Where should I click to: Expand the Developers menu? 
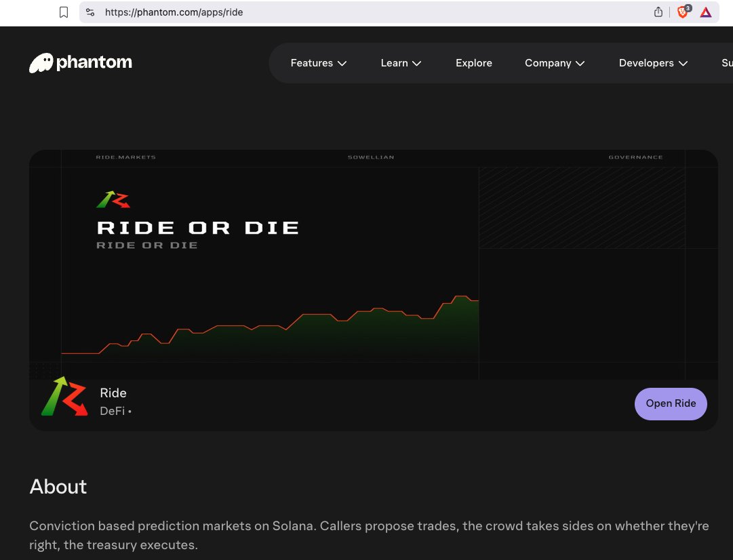click(x=653, y=63)
